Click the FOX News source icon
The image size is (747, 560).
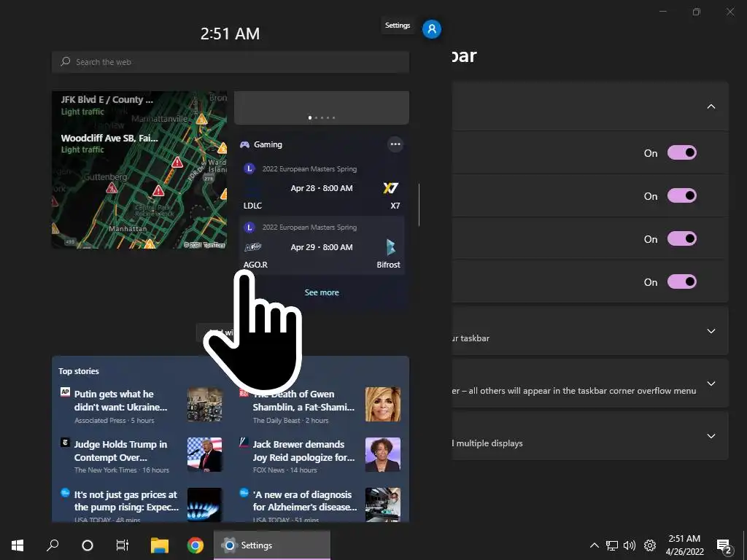point(244,443)
